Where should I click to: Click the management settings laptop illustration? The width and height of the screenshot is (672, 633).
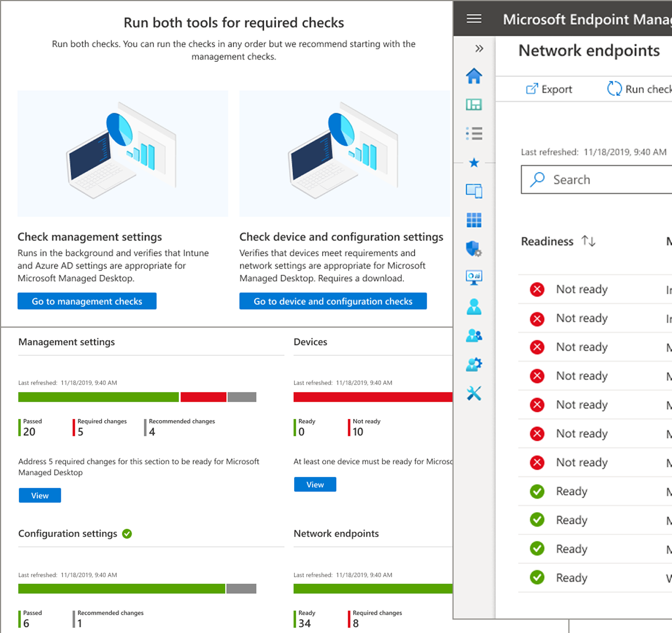pos(123,154)
